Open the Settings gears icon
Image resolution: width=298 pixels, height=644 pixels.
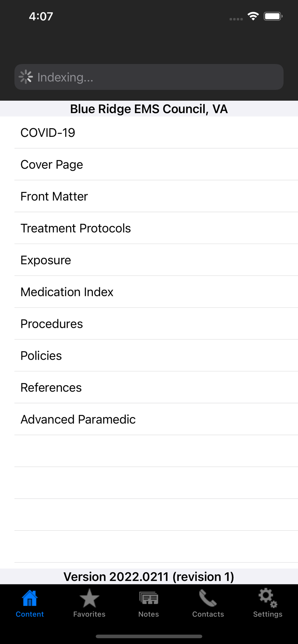click(268, 599)
